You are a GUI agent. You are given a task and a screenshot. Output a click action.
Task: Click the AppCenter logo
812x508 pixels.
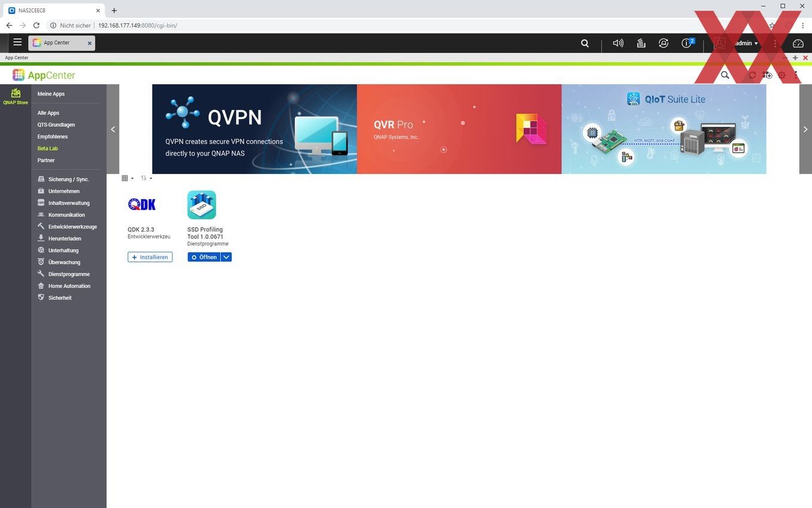tap(44, 75)
